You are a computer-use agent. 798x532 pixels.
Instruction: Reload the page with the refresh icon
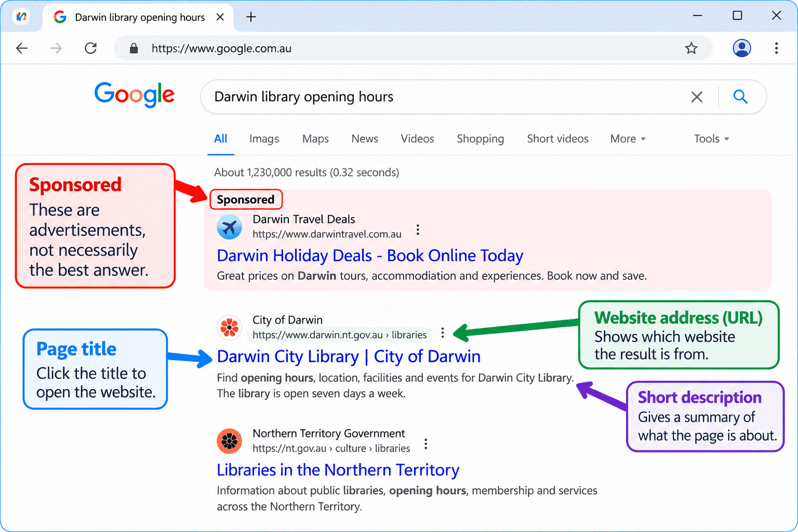click(91, 48)
